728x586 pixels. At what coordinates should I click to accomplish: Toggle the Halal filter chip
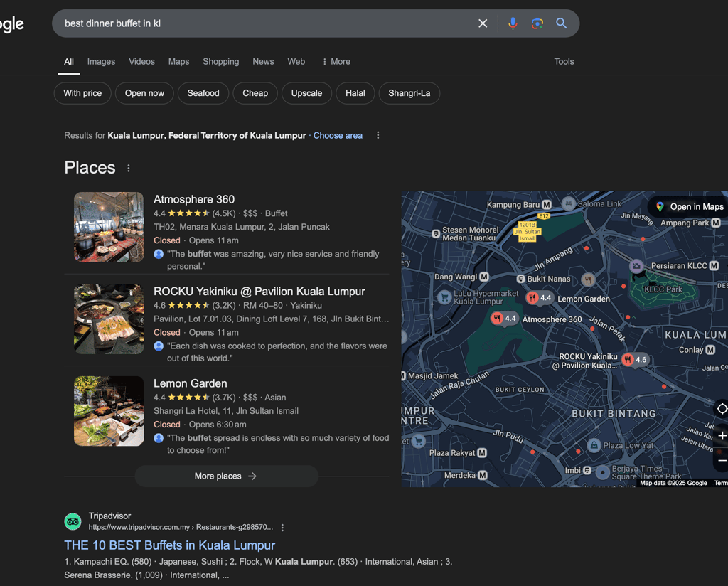coord(355,93)
